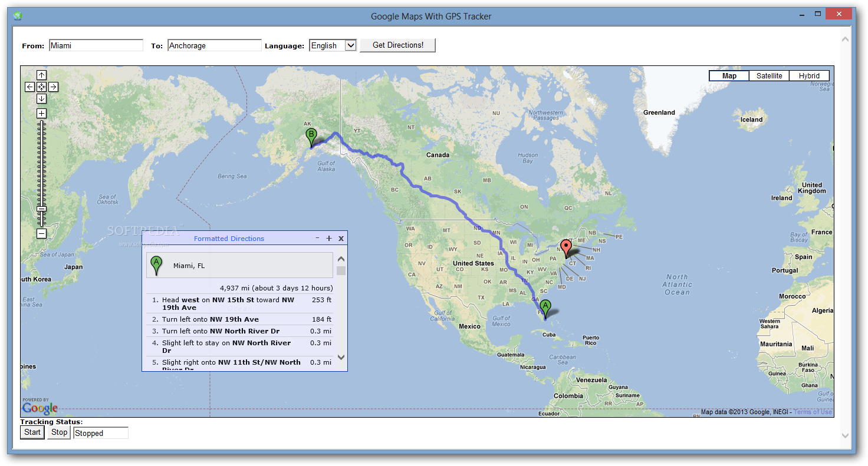Screen dimensions: 868x466
Task: Expand the Formatted Directions panel with plus
Action: pyautogui.click(x=329, y=239)
